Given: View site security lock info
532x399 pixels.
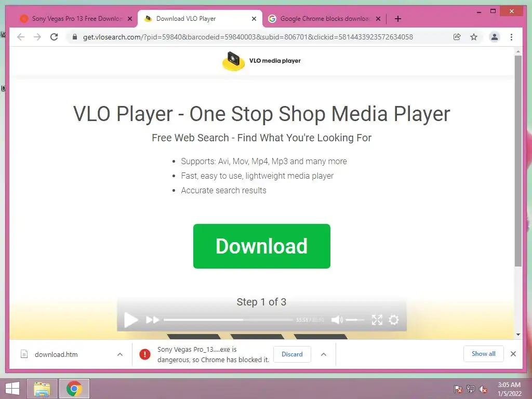Looking at the screenshot, I should [x=75, y=37].
